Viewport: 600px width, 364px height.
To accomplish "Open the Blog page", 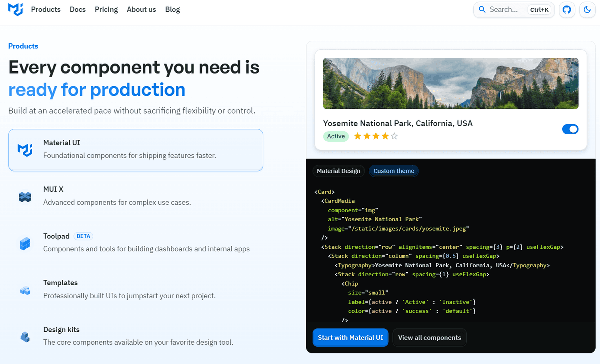I will click(x=172, y=9).
